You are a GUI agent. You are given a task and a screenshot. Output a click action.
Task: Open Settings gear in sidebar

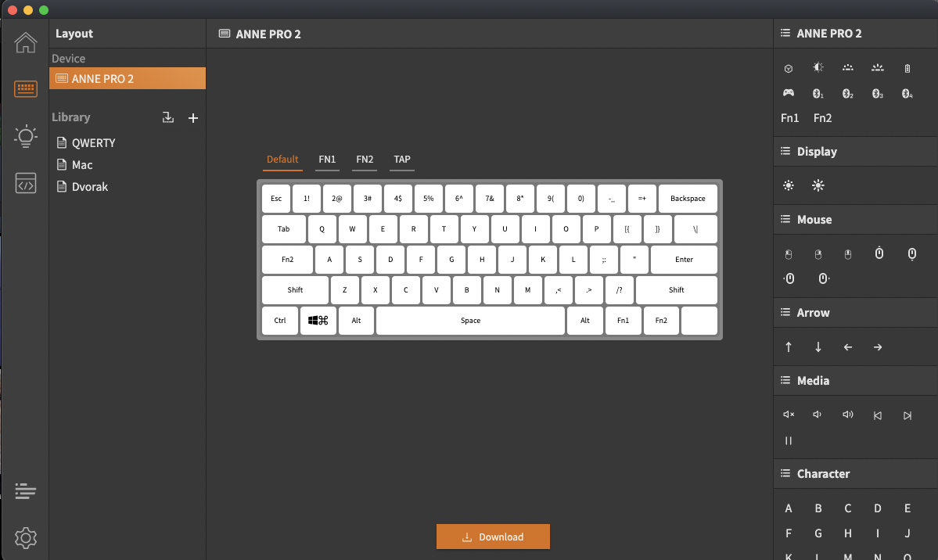click(26, 538)
